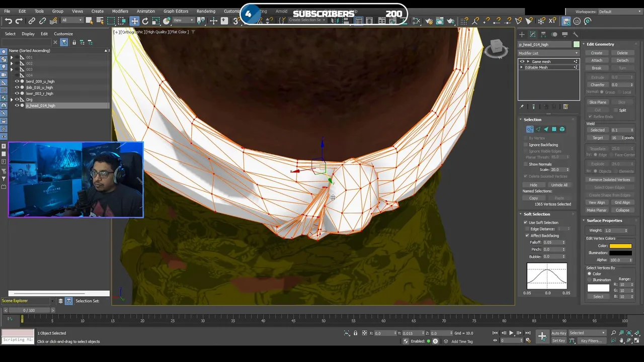Activate the Unlink Selection tool
The width and height of the screenshot is (644, 362).
(42, 21)
